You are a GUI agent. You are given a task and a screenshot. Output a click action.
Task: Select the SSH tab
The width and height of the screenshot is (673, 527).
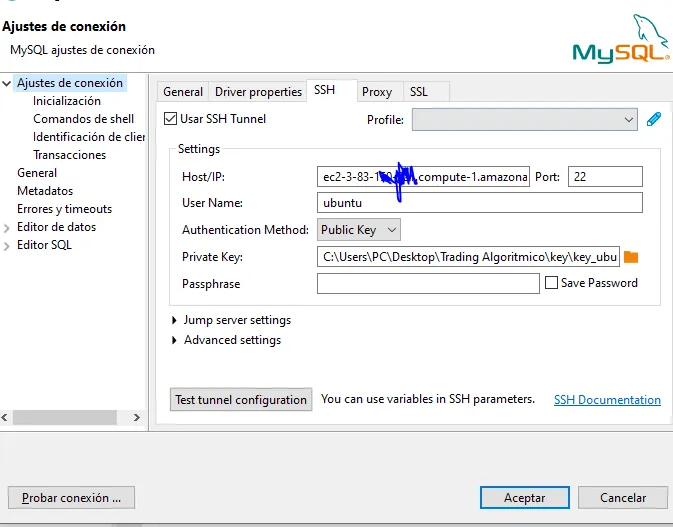pyautogui.click(x=332, y=90)
